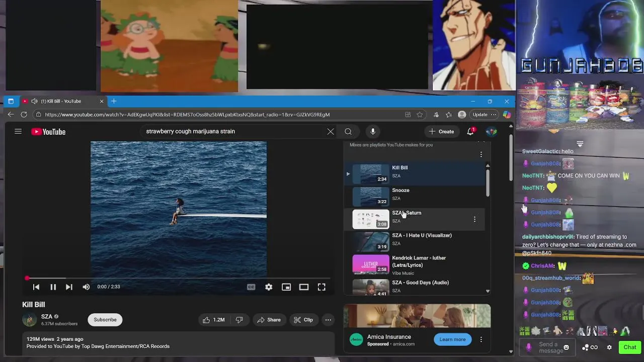The image size is (644, 362).
Task: Open emoji picker in stream chat
Action: [x=566, y=347]
